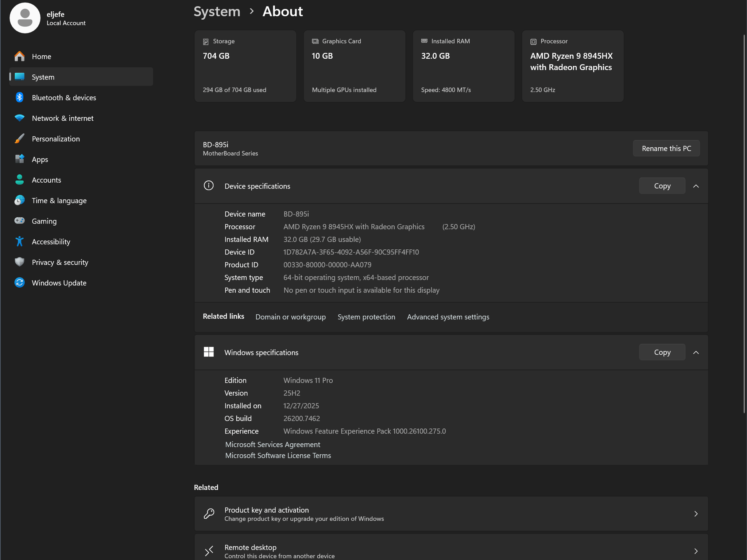Collapse the Windows specifications section
The width and height of the screenshot is (747, 560).
coord(696,352)
